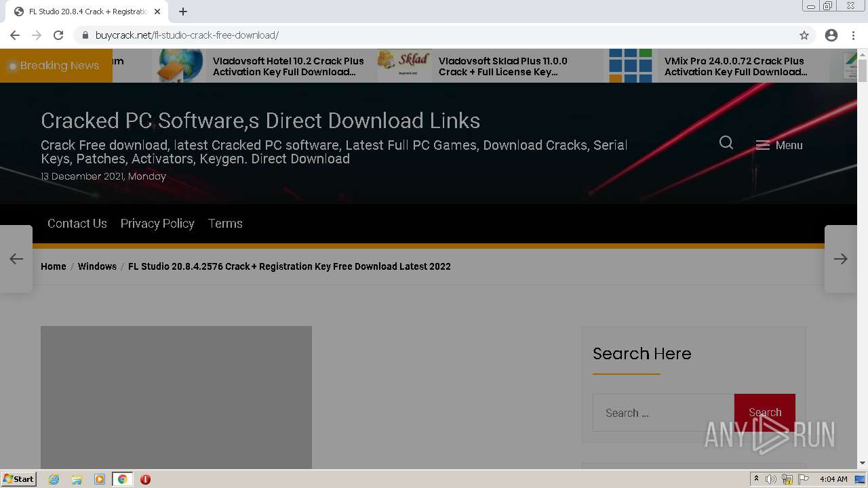The height and width of the screenshot is (488, 868).
Task: Click the red antivirus taskbar icon
Action: coord(145,479)
